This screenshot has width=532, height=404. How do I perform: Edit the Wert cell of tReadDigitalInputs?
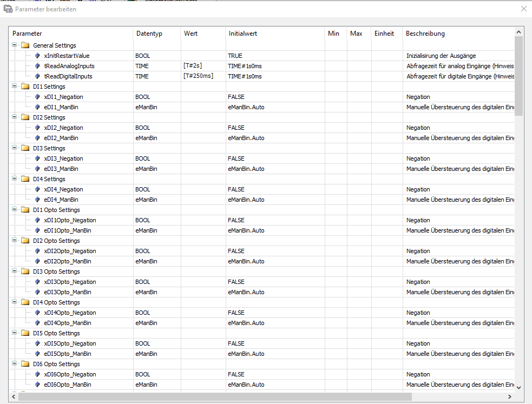pyautogui.click(x=203, y=76)
